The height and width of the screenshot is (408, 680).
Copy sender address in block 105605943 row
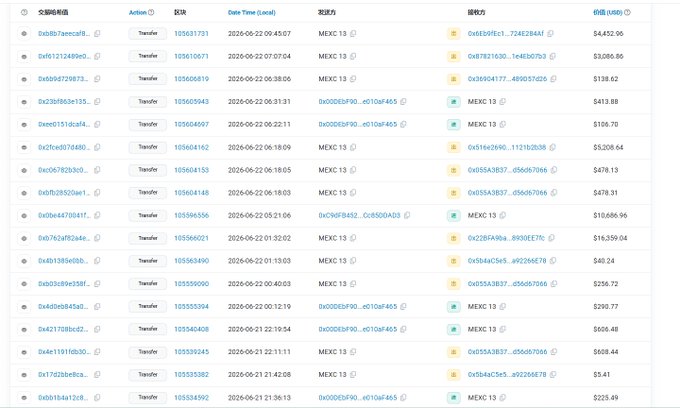[x=403, y=101]
